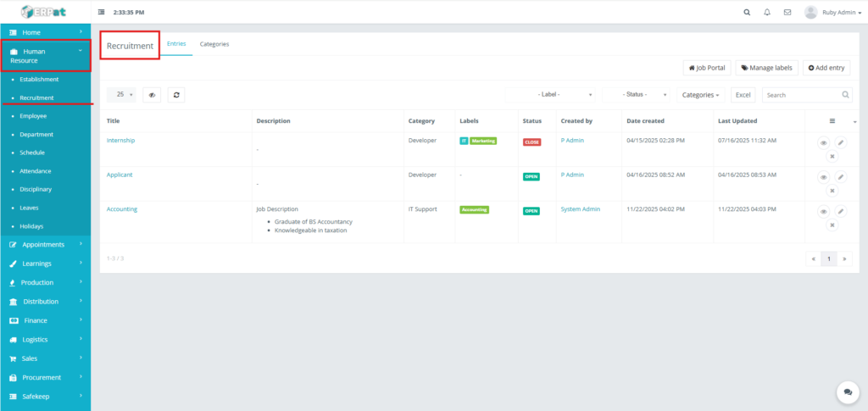Toggle the sidebar hamburger menu
This screenshot has height=411, width=868.
coord(103,13)
